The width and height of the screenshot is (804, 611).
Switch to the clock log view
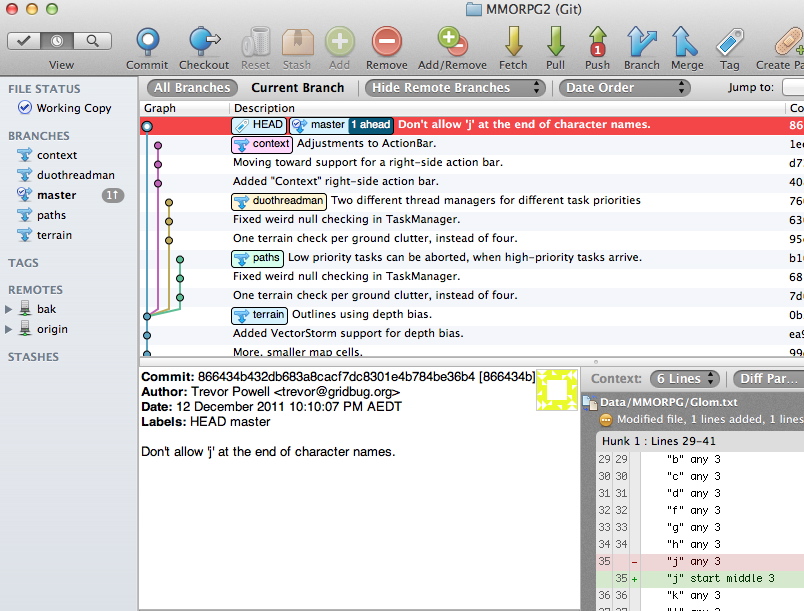pyautogui.click(x=57, y=41)
